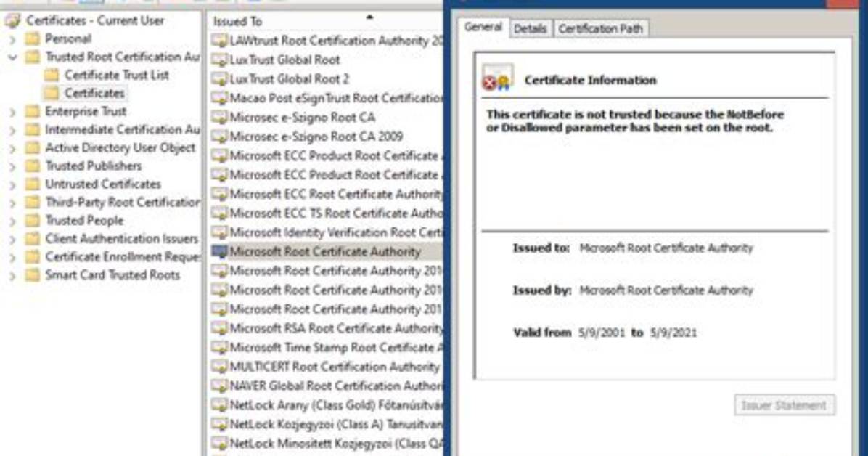Expand the Enterprise Trust node
This screenshot has width=868, height=456.
[x=12, y=112]
